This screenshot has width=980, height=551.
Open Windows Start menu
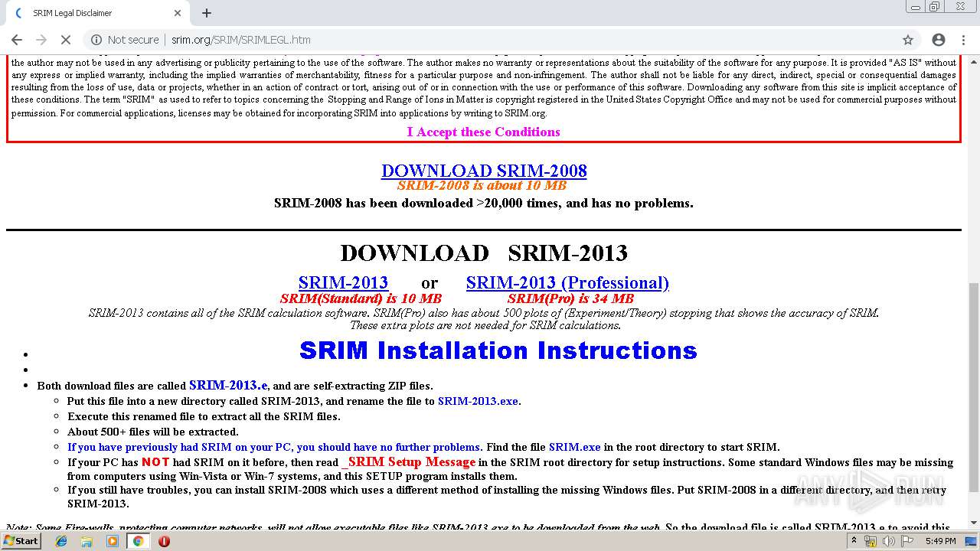(21, 541)
